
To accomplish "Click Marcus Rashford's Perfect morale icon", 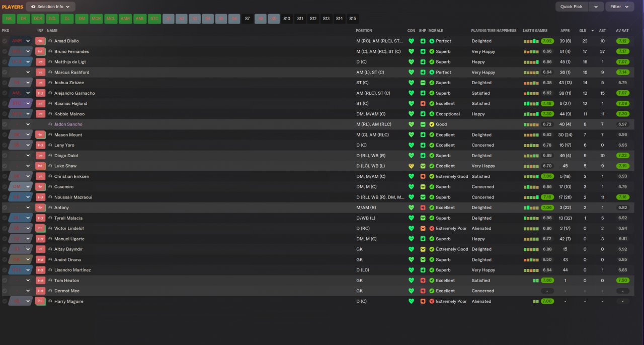I will pos(432,73).
